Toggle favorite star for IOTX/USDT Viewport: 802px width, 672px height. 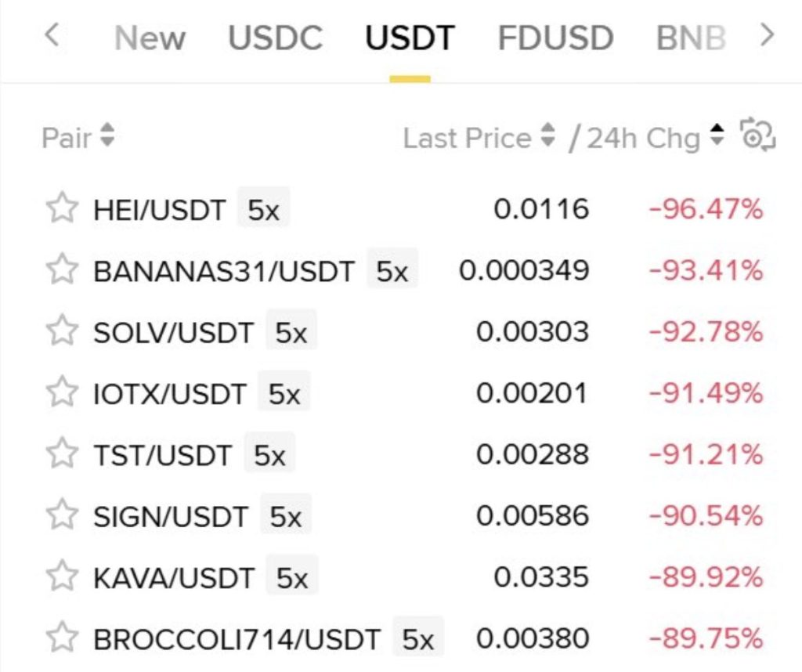62,392
